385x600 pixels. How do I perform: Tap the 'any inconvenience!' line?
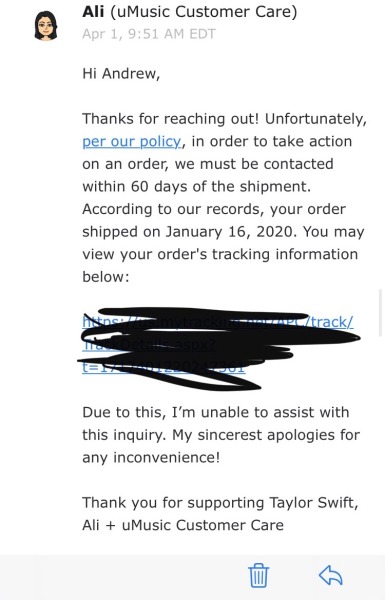point(151,458)
